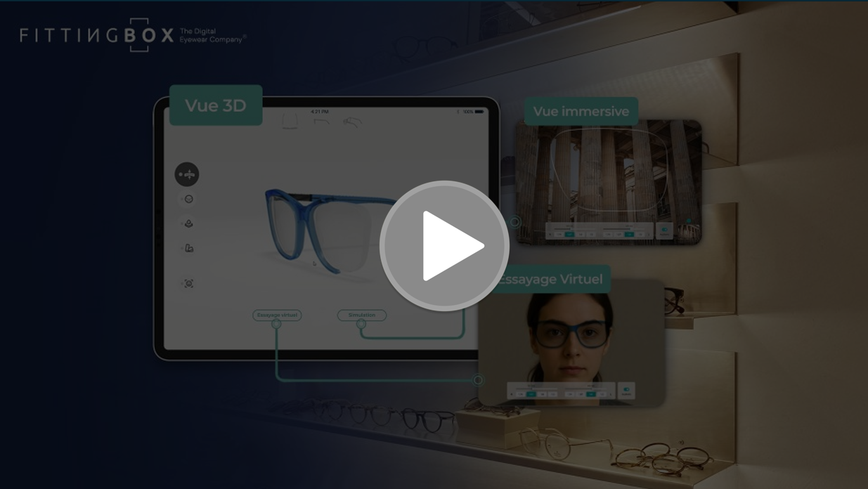
Task: Activate the dark round move tool icon
Action: pyautogui.click(x=187, y=174)
